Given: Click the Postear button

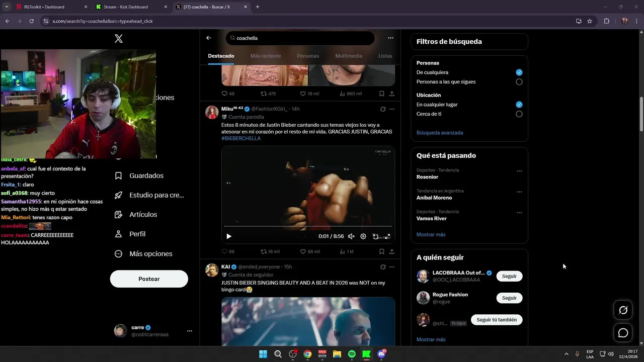Looking at the screenshot, I should 149,279.
